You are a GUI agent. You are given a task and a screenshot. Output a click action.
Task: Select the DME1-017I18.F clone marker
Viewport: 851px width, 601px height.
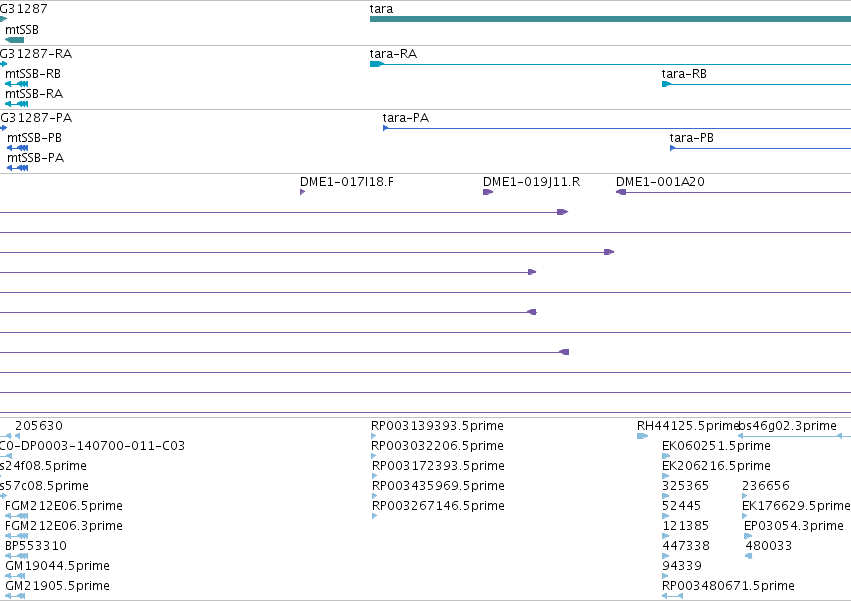point(302,192)
